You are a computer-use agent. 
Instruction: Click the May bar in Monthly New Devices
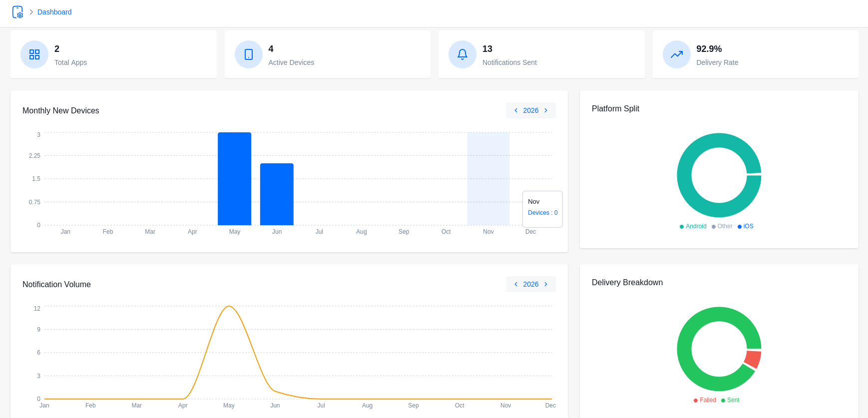point(235,179)
